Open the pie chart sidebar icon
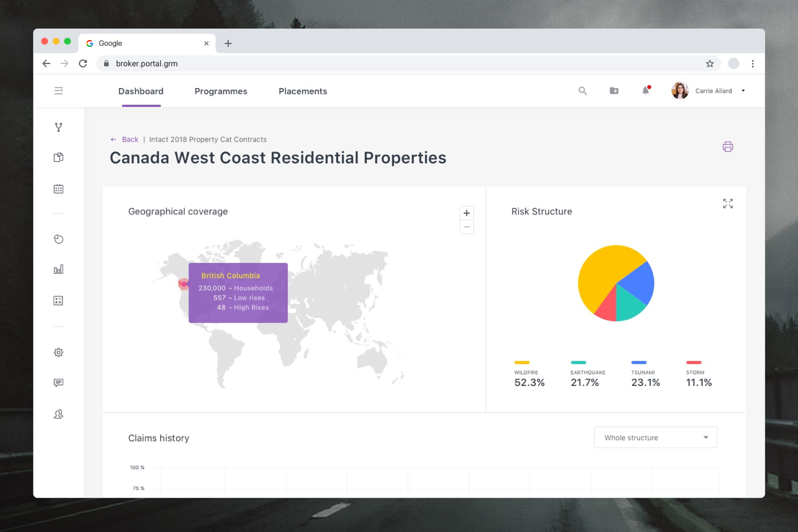The width and height of the screenshot is (798, 532). pyautogui.click(x=58, y=239)
